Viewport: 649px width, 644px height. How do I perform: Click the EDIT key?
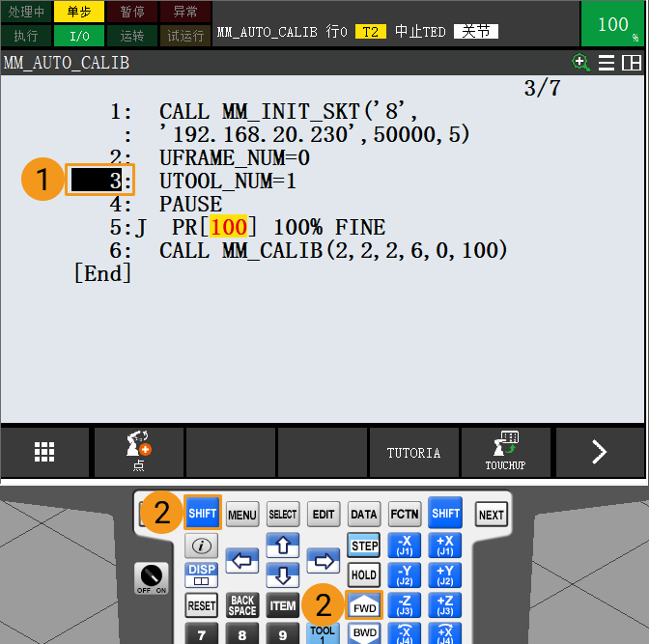tap(324, 515)
